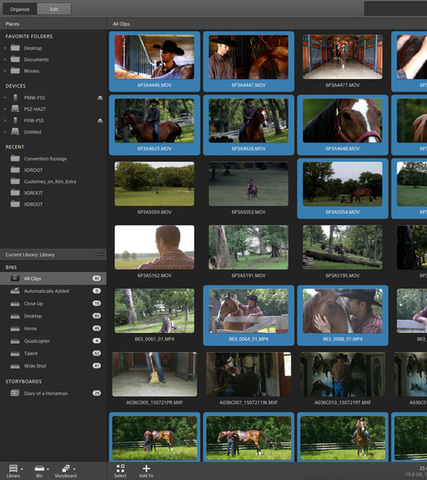Click the Bin icon in bottom toolbar
The height and width of the screenshot is (480, 427).
click(39, 468)
